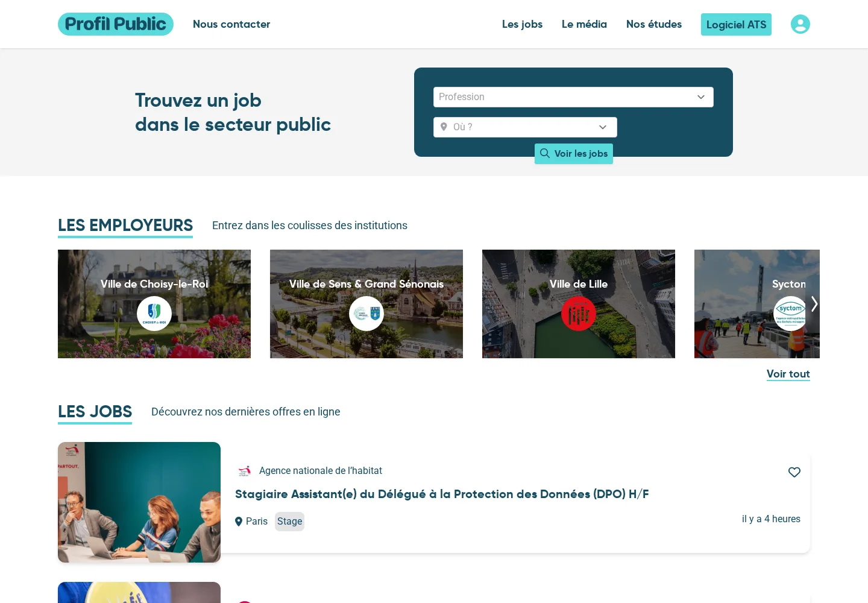Open the Ville de Lille employer card
This screenshot has width=868, height=603.
tap(579, 304)
